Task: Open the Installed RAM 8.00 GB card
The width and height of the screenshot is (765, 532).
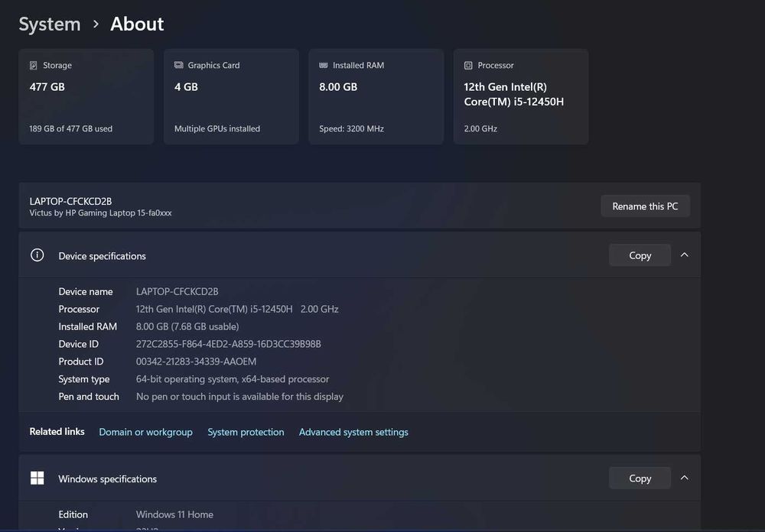Action: point(376,96)
